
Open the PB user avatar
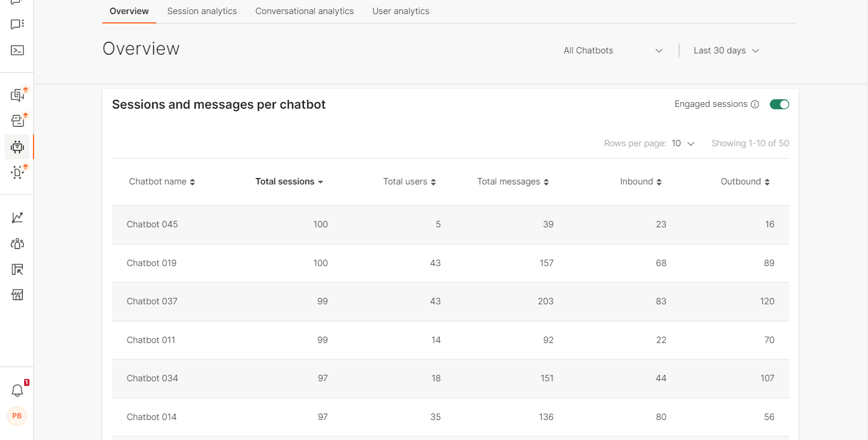[x=17, y=416]
